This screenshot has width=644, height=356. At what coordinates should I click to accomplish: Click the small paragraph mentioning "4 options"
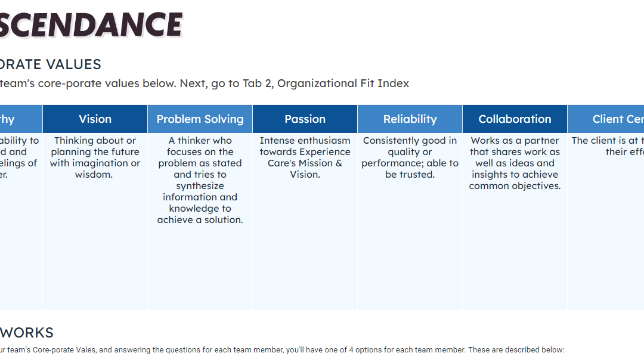coord(280,349)
